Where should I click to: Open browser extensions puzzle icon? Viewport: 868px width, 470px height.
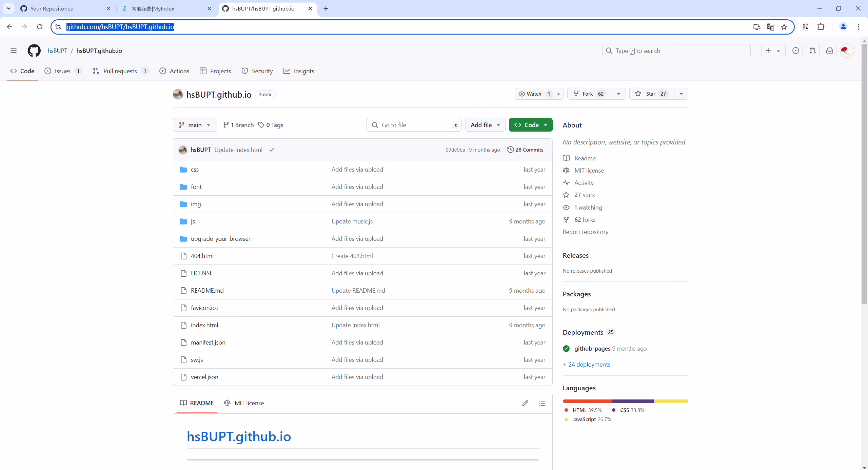point(821,27)
